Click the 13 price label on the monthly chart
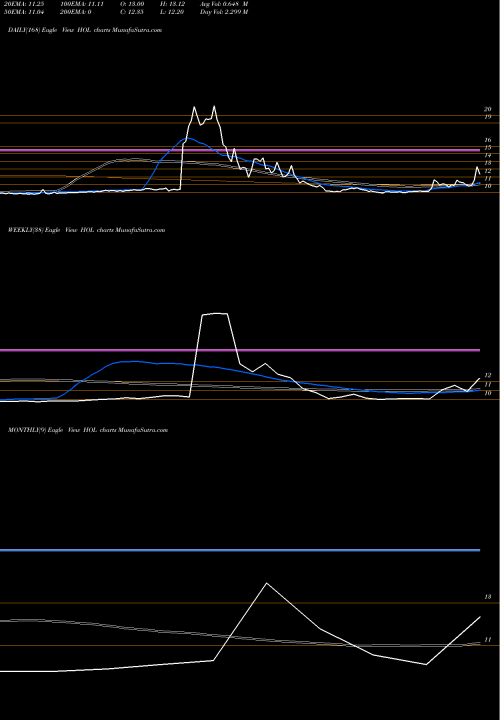Viewport: 500px width, 720px height. click(488, 597)
